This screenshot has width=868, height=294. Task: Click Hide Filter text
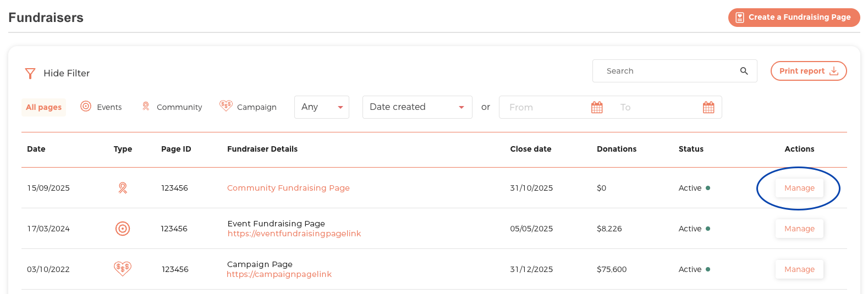pos(67,73)
